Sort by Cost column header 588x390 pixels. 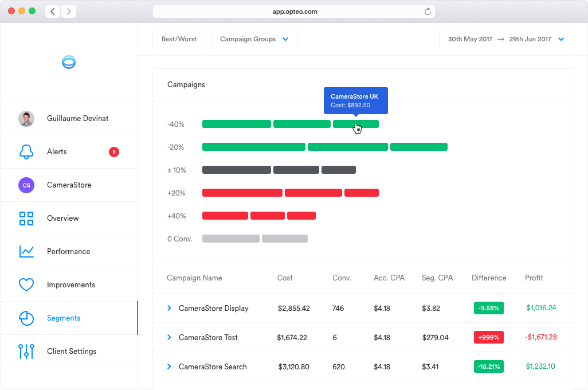[285, 278]
